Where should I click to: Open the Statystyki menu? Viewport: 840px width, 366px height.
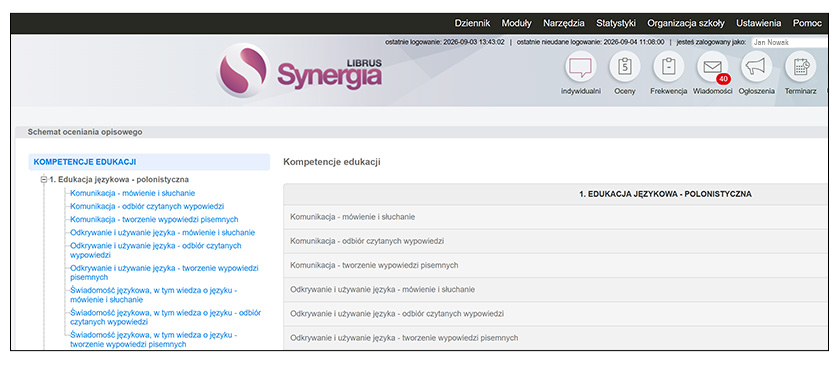click(x=616, y=24)
